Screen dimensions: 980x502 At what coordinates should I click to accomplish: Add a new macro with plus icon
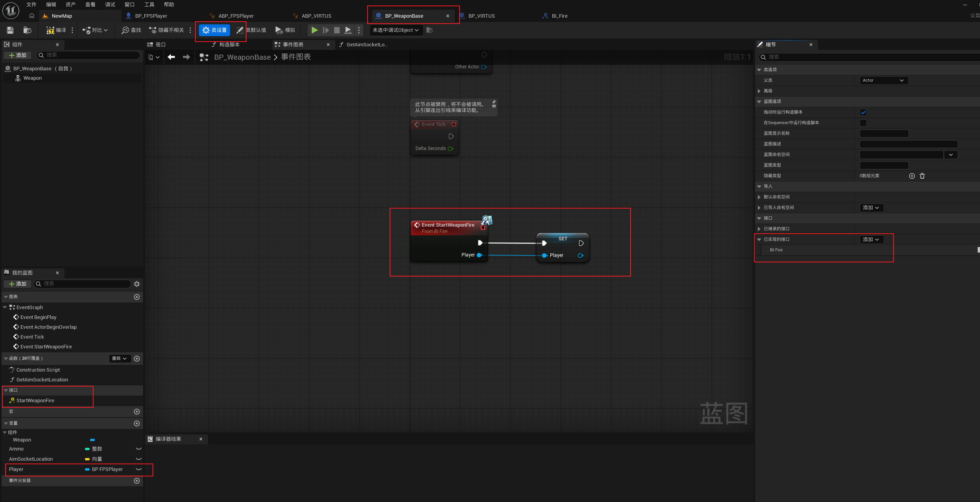[137, 412]
